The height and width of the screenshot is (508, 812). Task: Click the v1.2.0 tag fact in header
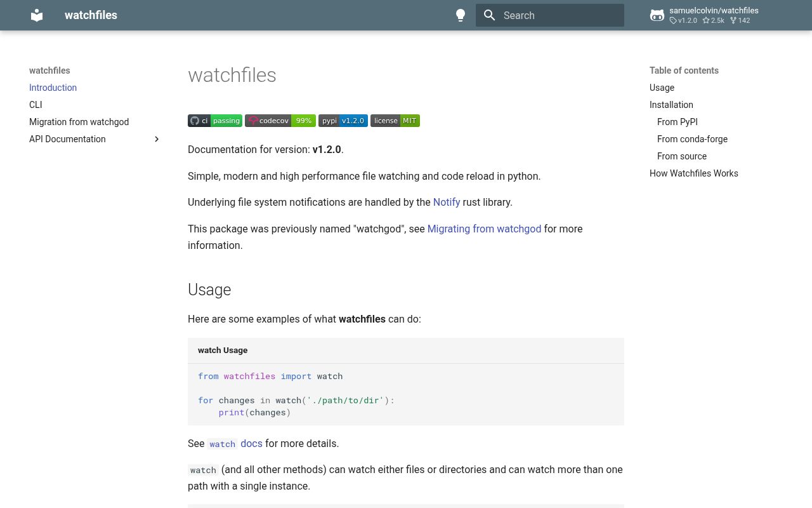(x=683, y=20)
